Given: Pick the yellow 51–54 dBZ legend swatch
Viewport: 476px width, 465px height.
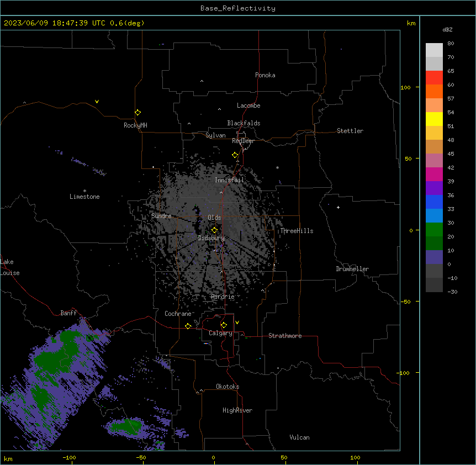Looking at the screenshot, I should [x=434, y=119].
